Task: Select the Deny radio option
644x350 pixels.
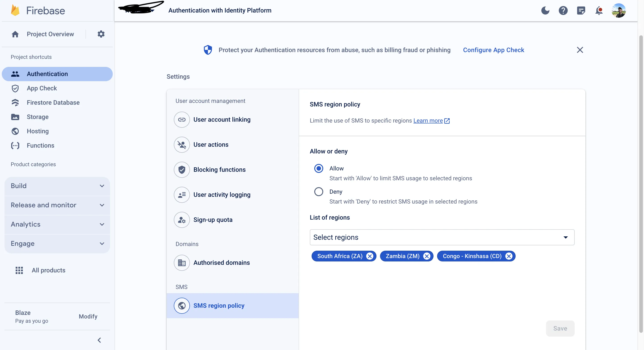Action: tap(319, 191)
